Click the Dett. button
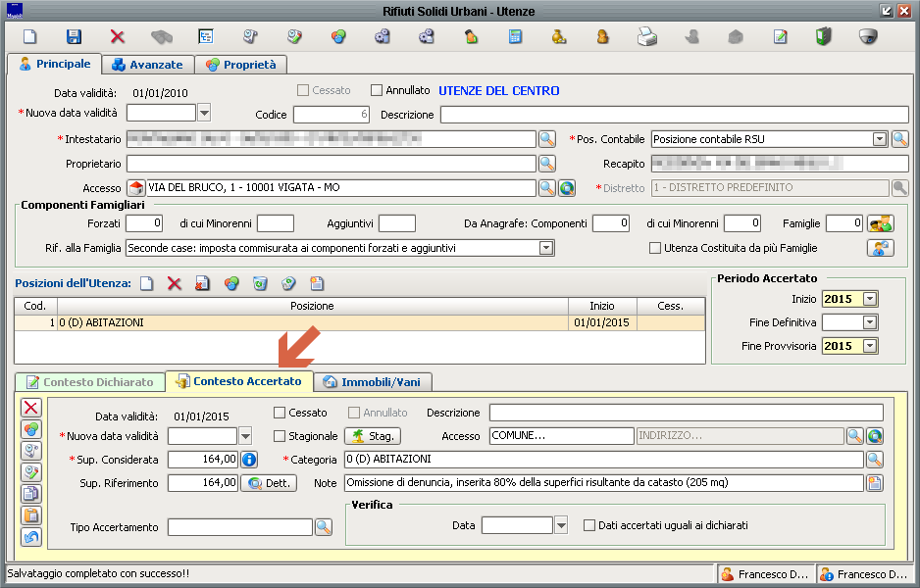Image resolution: width=920 pixels, height=588 pixels. (x=268, y=483)
